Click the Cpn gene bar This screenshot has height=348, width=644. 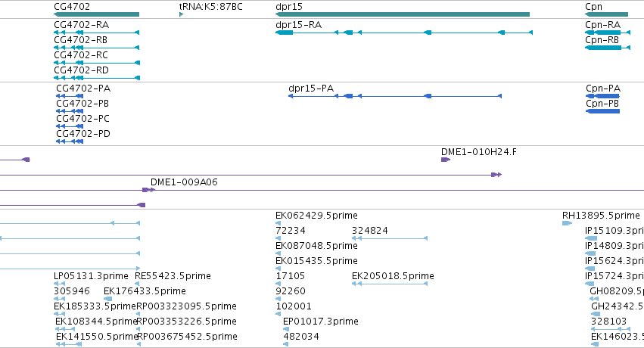[607, 14]
